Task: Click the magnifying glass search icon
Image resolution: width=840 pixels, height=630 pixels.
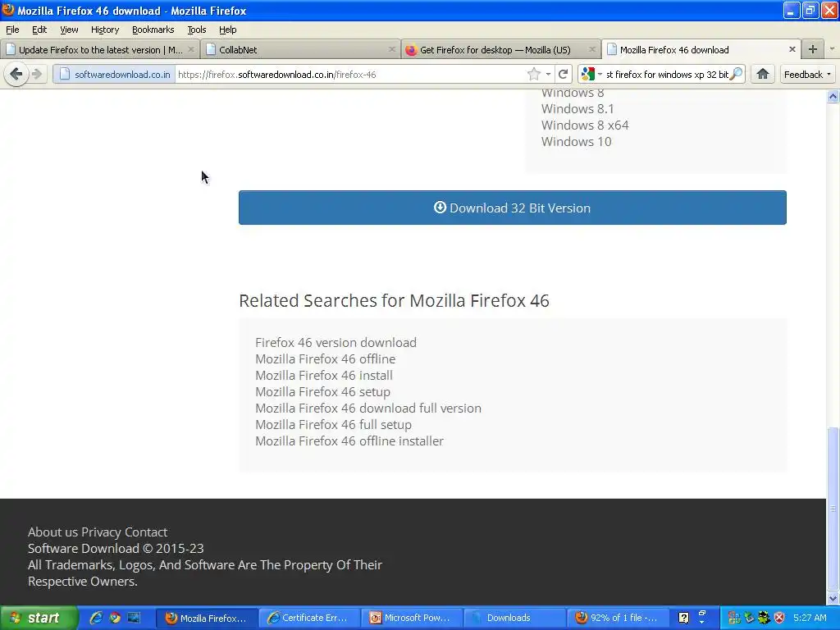Action: (737, 74)
